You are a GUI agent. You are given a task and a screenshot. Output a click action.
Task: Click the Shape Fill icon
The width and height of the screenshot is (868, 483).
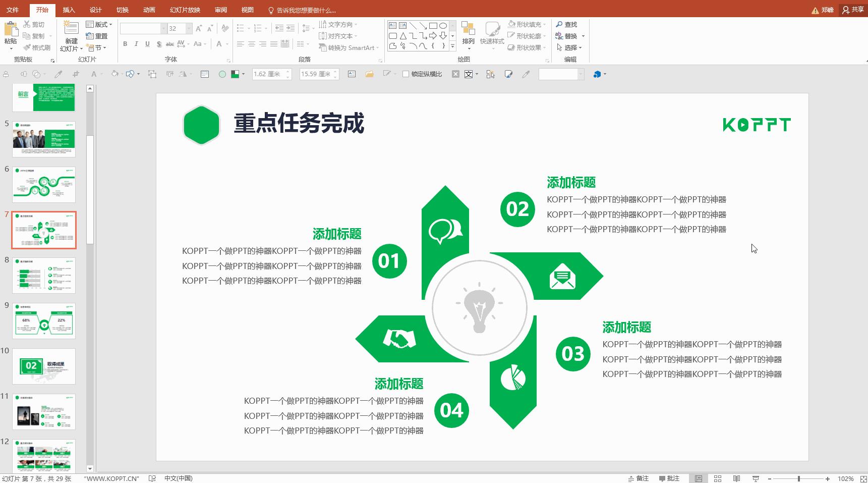click(x=526, y=24)
